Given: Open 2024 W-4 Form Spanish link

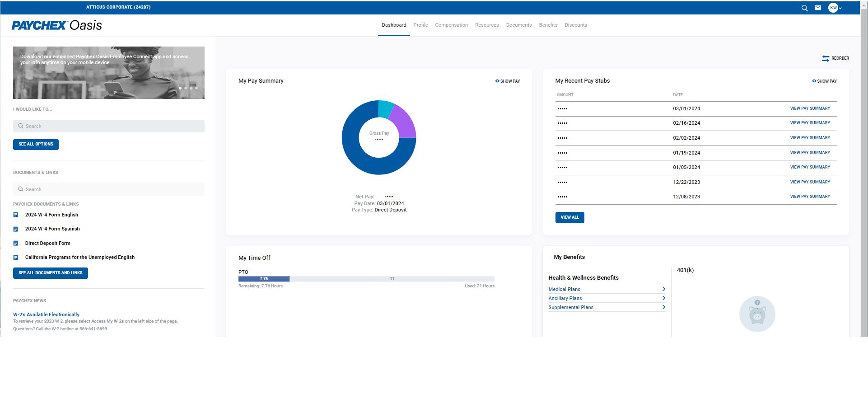Looking at the screenshot, I should pyautogui.click(x=52, y=229).
